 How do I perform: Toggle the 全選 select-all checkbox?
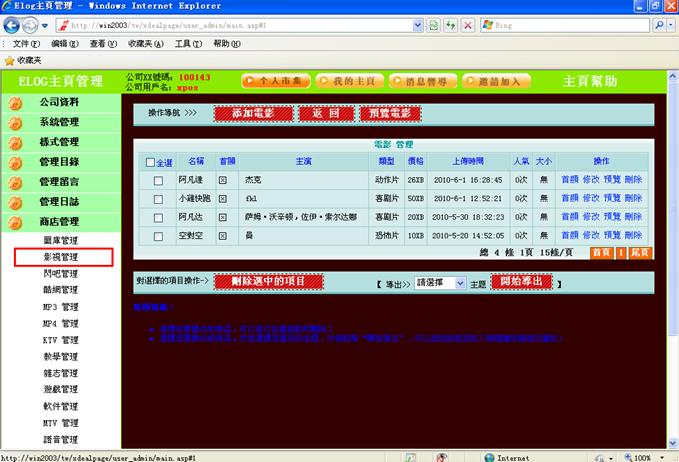click(151, 162)
